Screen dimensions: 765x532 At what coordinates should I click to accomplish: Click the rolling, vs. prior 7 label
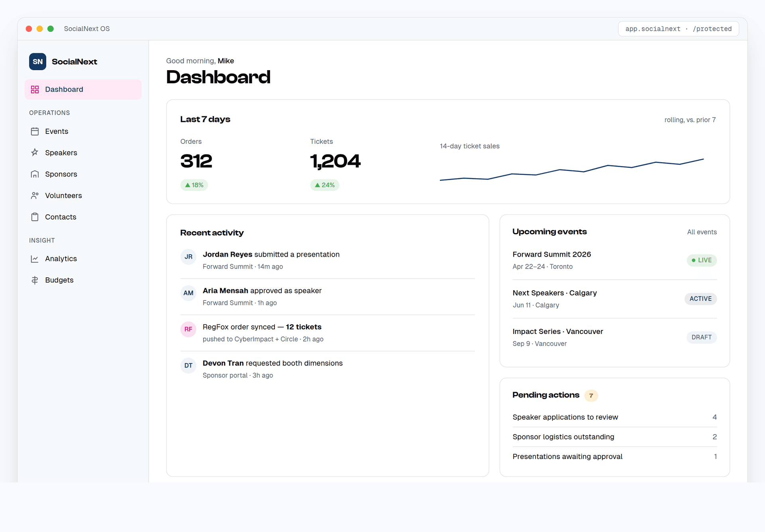coord(690,120)
